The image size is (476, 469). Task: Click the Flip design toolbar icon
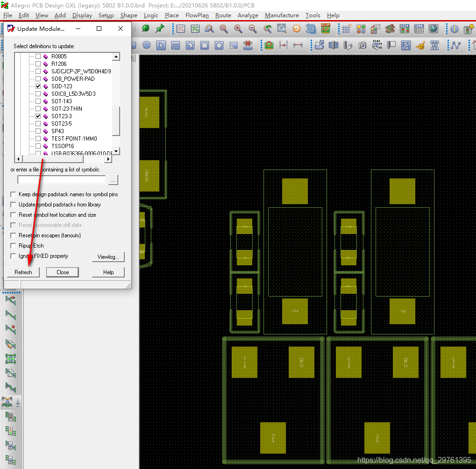click(326, 29)
